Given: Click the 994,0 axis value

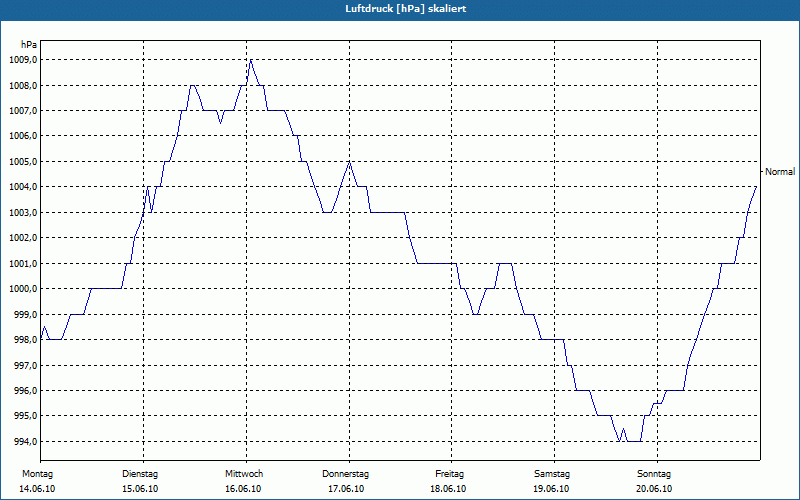Looking at the screenshot, I should click(x=25, y=441).
